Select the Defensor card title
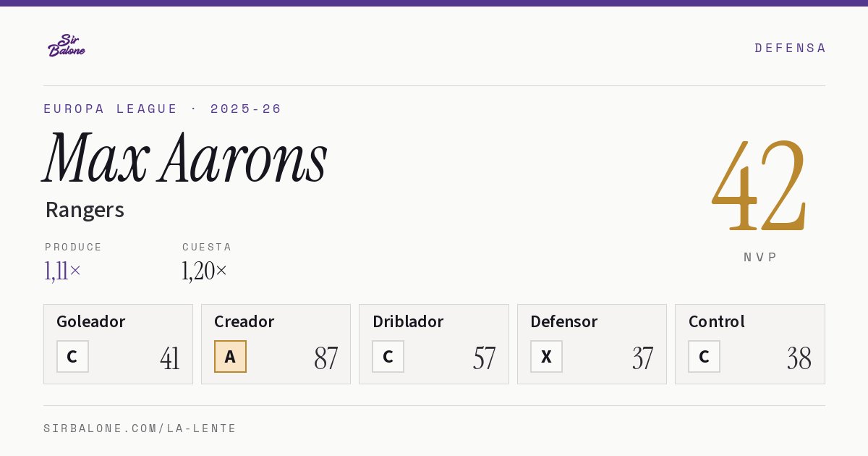 pos(563,321)
